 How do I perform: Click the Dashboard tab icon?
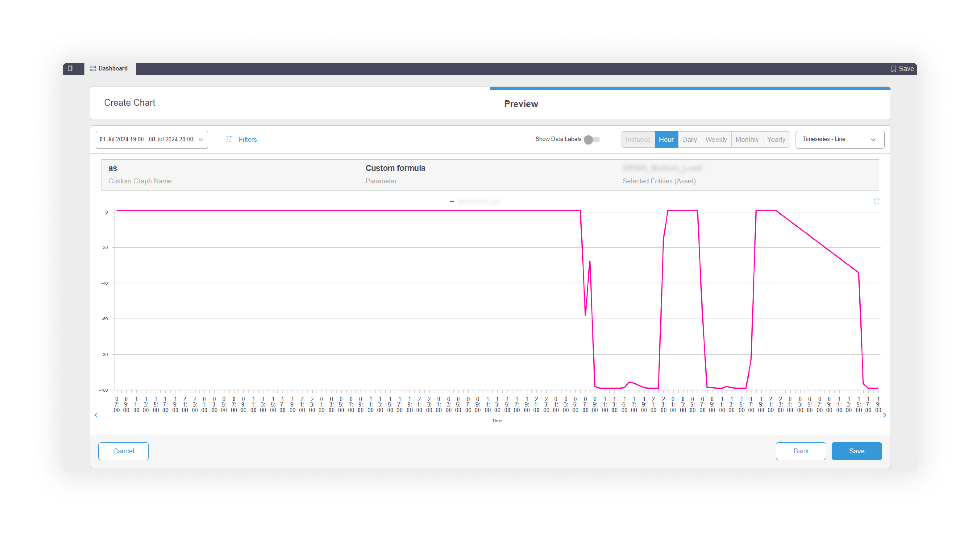click(93, 69)
